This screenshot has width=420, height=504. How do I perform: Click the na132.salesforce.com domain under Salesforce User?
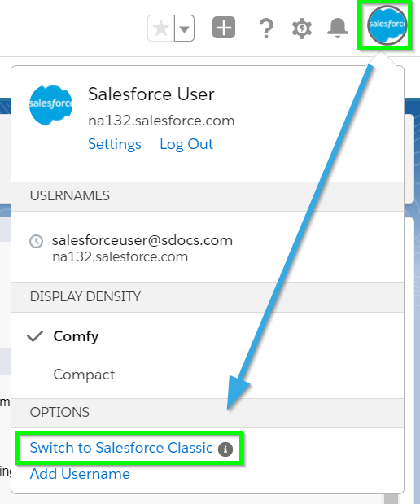[161, 121]
